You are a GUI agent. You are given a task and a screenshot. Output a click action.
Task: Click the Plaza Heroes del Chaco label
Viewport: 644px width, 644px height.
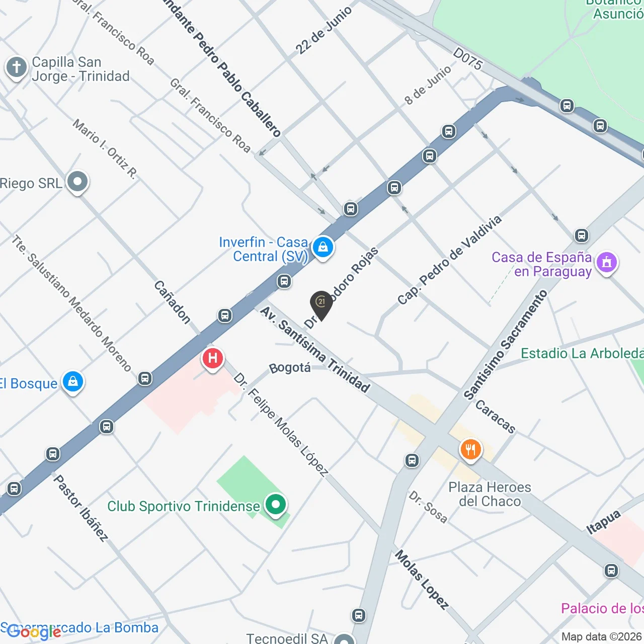point(490,494)
